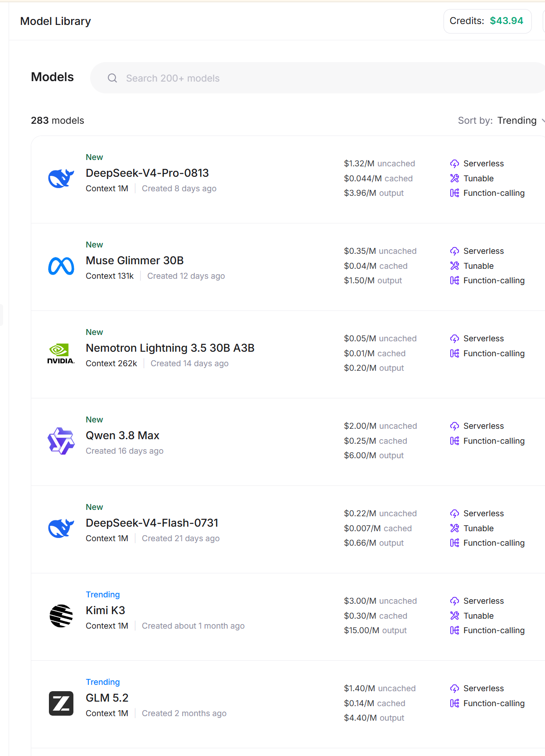Viewport: 545px width, 756px height.
Task: Open the Qwen 3.8 Max model
Action: [x=122, y=436]
